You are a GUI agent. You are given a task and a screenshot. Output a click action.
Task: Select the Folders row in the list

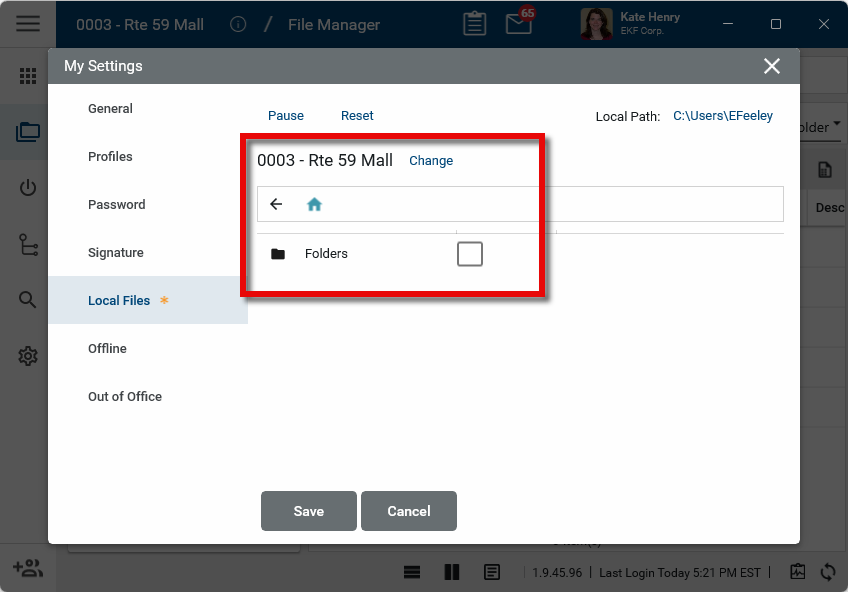click(x=326, y=254)
